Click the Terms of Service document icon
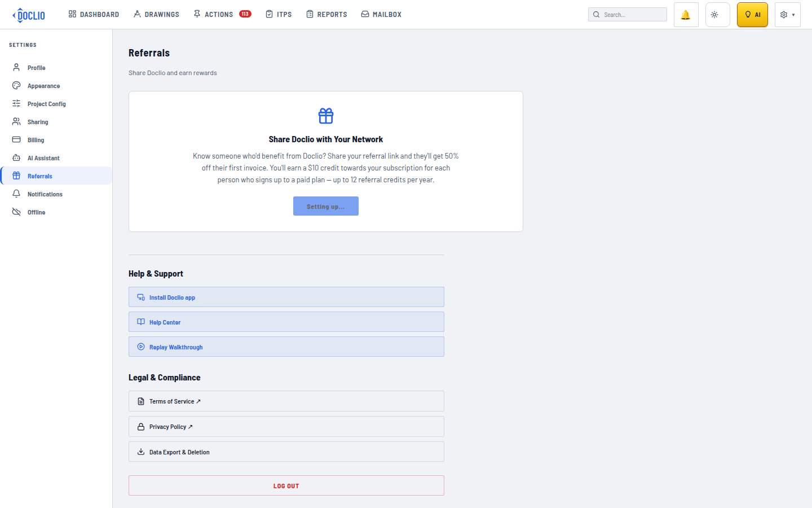The height and width of the screenshot is (508, 812). (x=141, y=401)
